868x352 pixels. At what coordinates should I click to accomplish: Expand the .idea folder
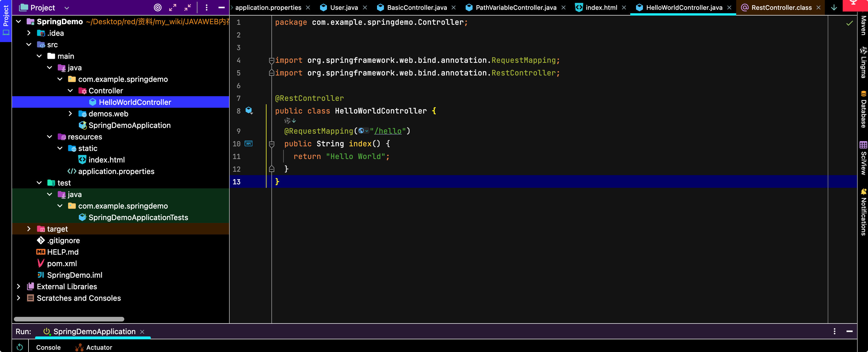[x=29, y=33]
